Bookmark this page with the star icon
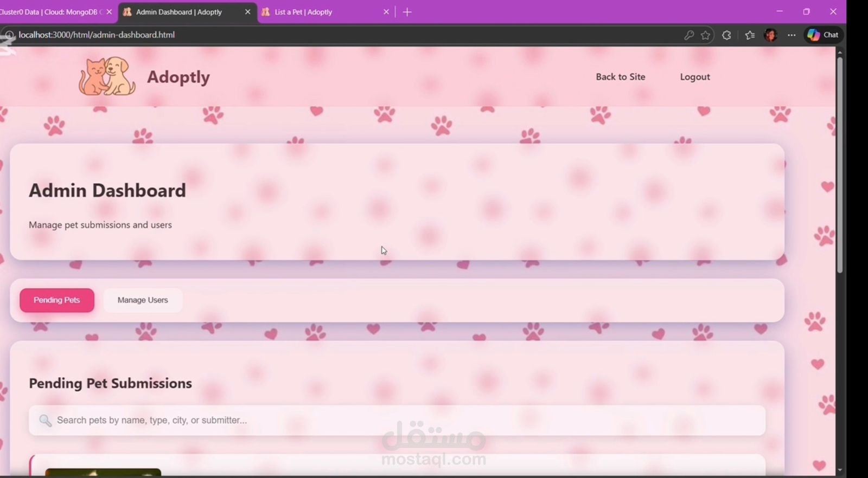 tap(705, 35)
